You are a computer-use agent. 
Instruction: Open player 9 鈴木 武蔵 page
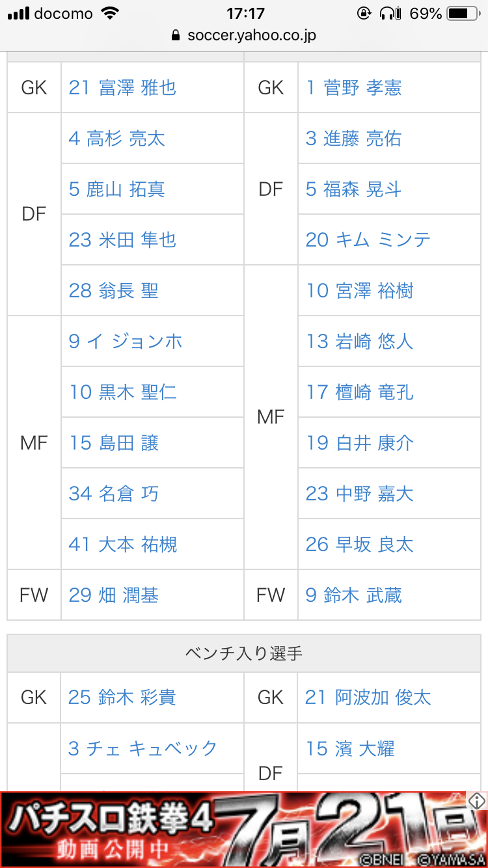(x=353, y=595)
